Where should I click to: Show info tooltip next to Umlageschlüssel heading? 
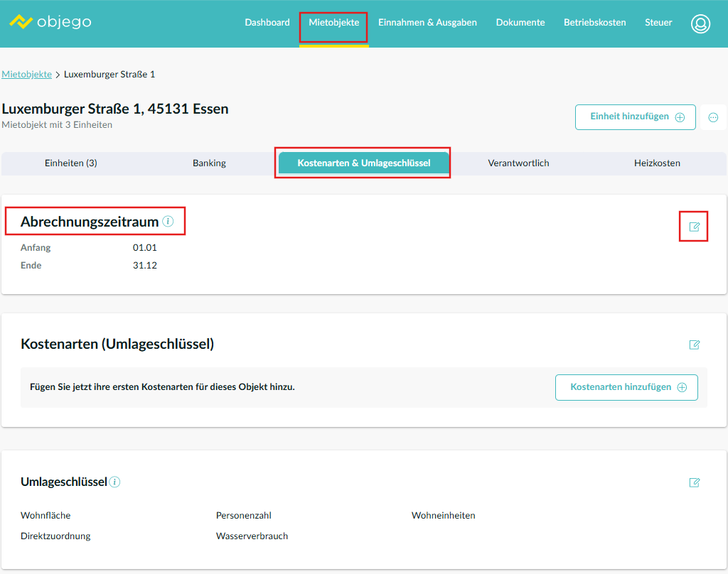tap(115, 482)
